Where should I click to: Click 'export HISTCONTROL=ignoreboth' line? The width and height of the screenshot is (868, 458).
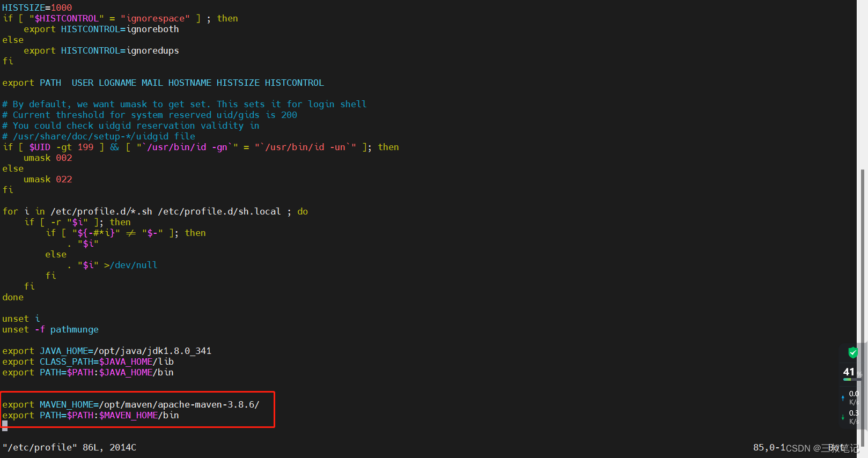tap(101, 29)
